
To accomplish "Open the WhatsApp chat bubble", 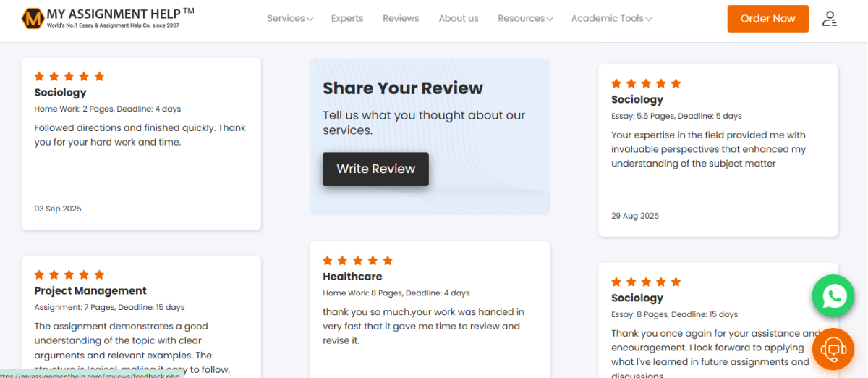I will [x=833, y=295].
